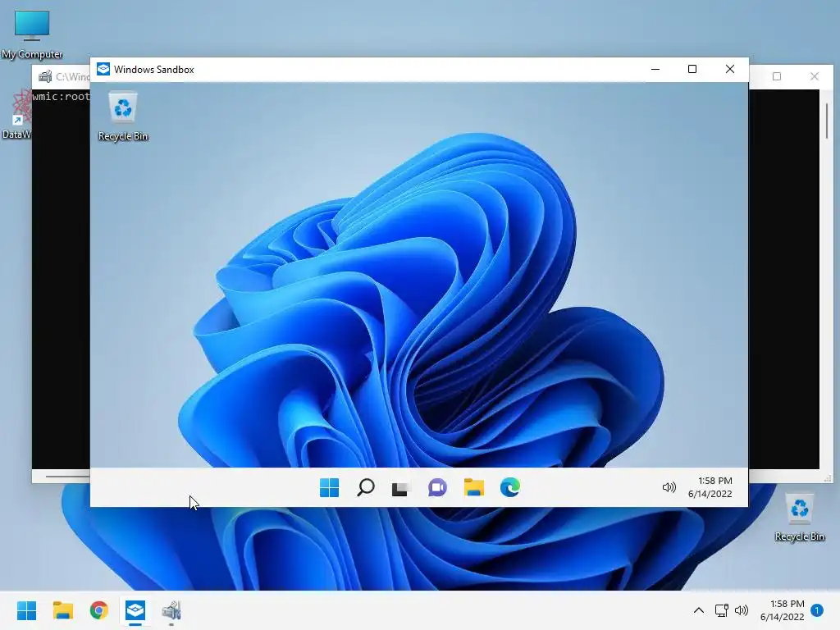Open clock 1:58 PM in Sandbox taskbar
Image resolution: width=840 pixels, height=630 pixels.
click(x=710, y=487)
